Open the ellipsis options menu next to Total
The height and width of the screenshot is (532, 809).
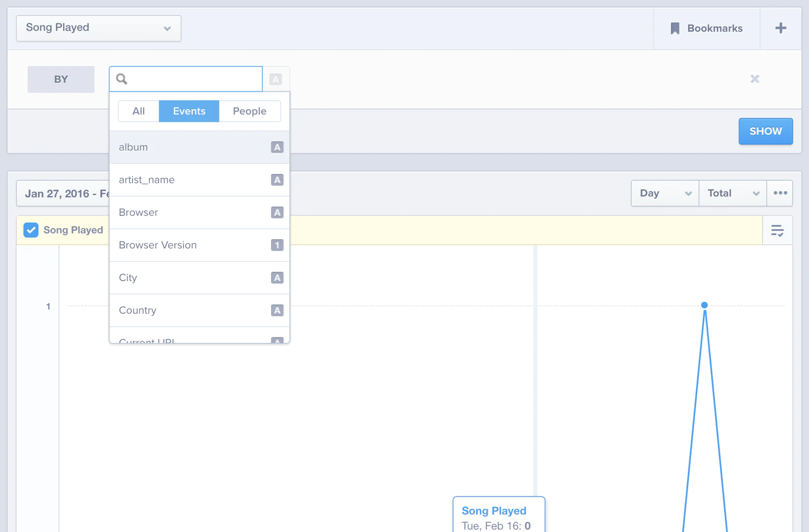(780, 193)
